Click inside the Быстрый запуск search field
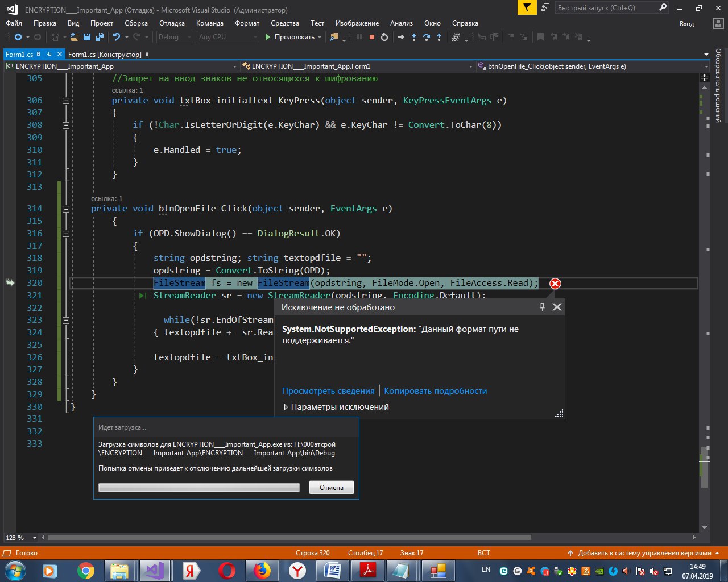The image size is (728, 582). 603,8
